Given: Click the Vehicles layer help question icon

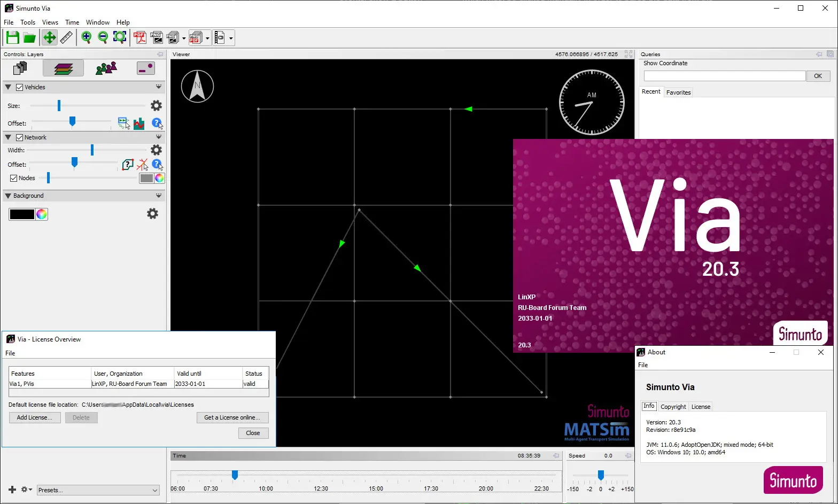Looking at the screenshot, I should (157, 123).
